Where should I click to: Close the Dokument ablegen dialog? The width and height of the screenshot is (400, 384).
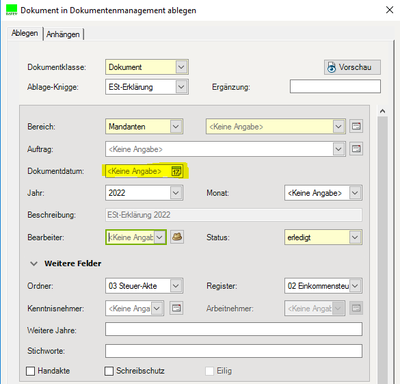coord(389,10)
